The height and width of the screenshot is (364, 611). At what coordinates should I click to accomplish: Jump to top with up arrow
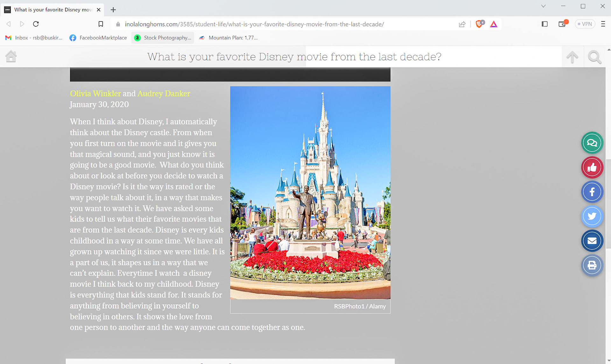click(x=572, y=57)
